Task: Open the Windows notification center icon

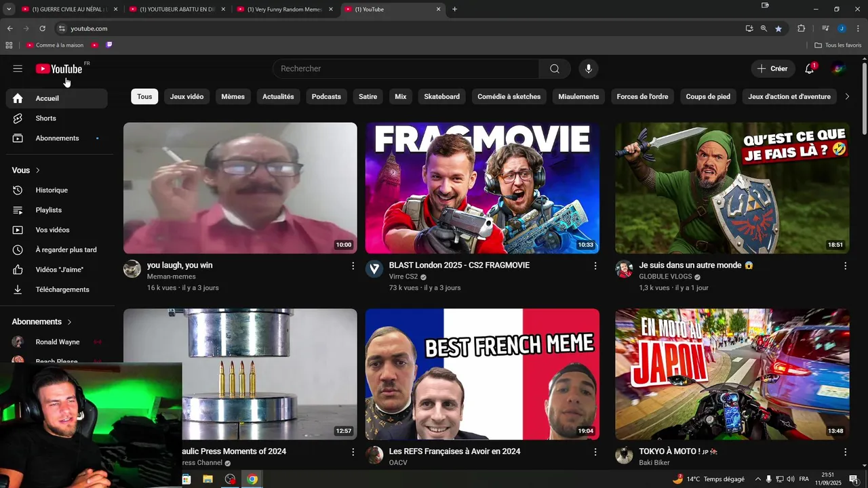Action: click(854, 479)
